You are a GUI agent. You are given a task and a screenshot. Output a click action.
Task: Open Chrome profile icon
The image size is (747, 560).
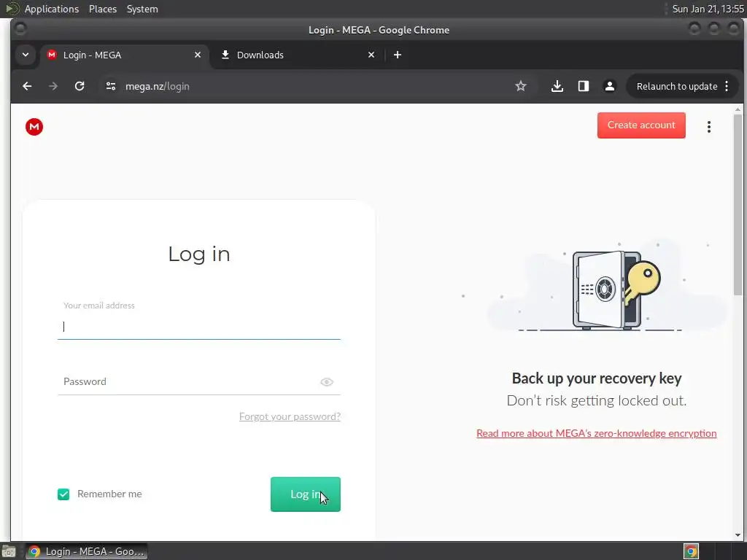(x=609, y=86)
